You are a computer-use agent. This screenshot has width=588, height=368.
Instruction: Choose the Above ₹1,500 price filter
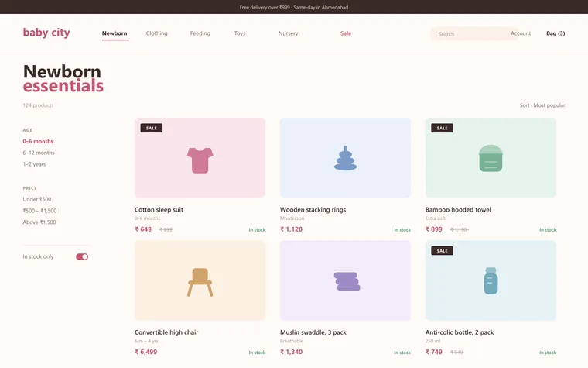pyautogui.click(x=39, y=222)
